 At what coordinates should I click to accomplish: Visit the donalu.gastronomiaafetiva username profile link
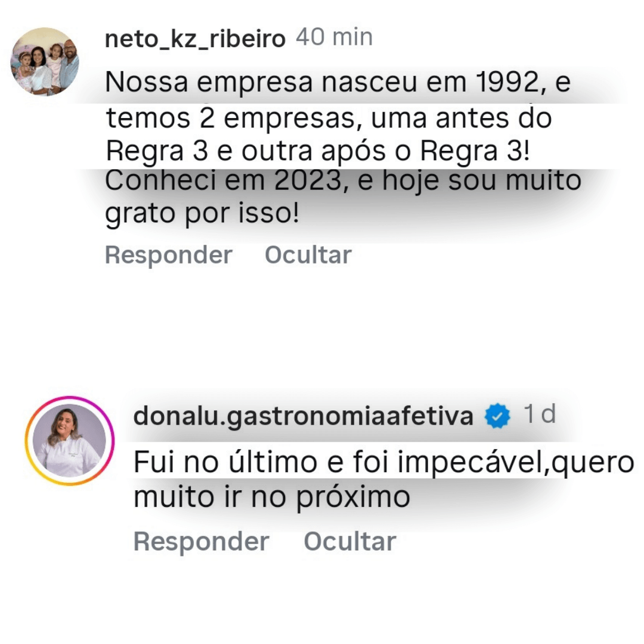pos(303,416)
